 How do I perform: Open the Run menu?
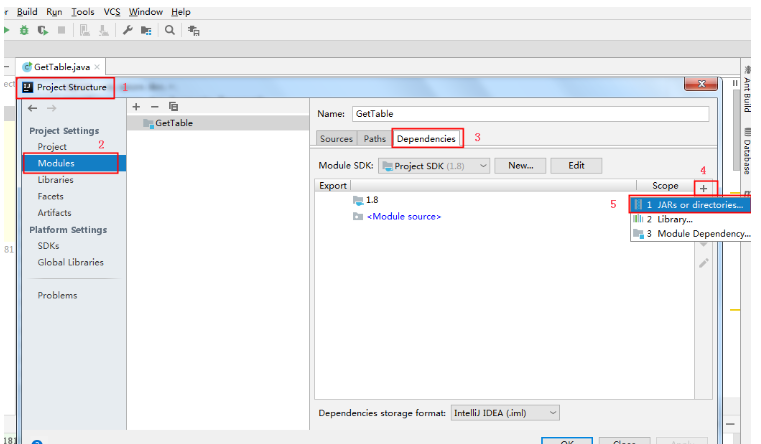[x=54, y=12]
